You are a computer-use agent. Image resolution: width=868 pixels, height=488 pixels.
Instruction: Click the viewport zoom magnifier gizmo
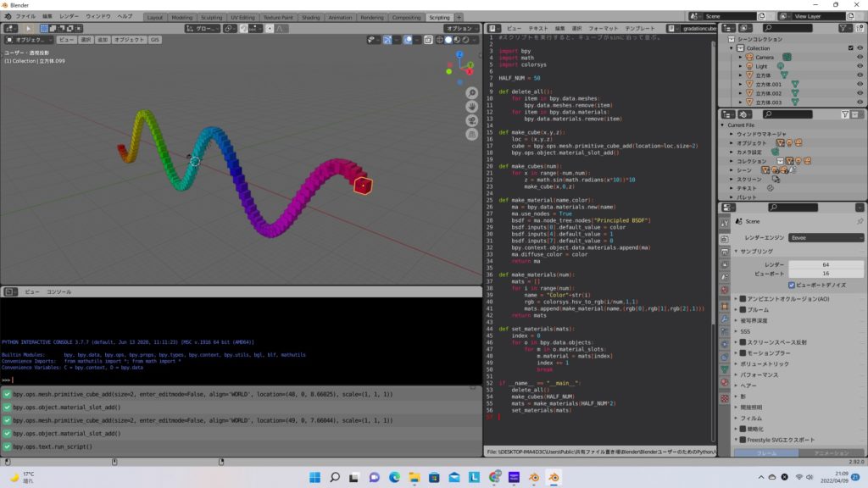pyautogui.click(x=472, y=92)
